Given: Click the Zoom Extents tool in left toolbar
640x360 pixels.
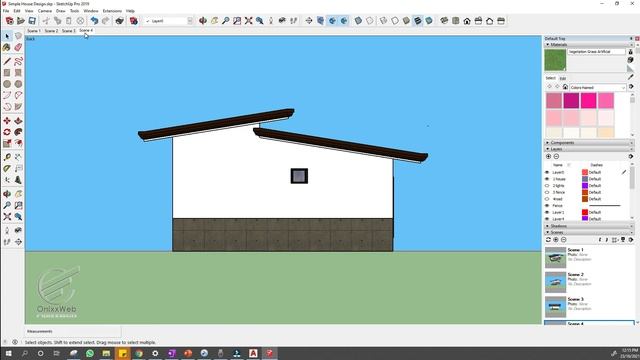Looking at the screenshot, I should [7, 217].
